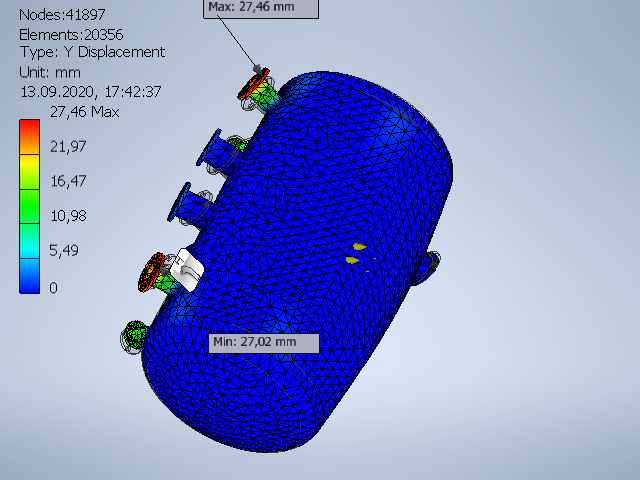
Task: Click the yellow segment of the color bar
Action: point(29,172)
